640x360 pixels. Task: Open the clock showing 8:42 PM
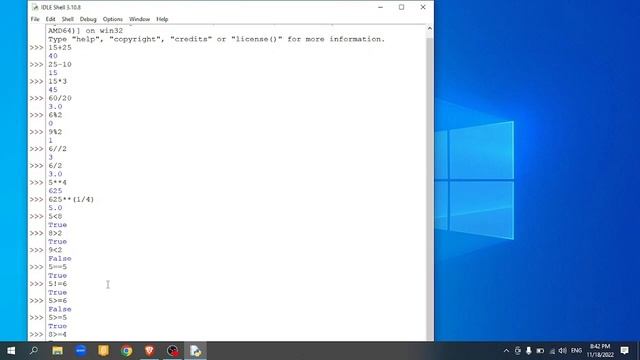coord(600,351)
